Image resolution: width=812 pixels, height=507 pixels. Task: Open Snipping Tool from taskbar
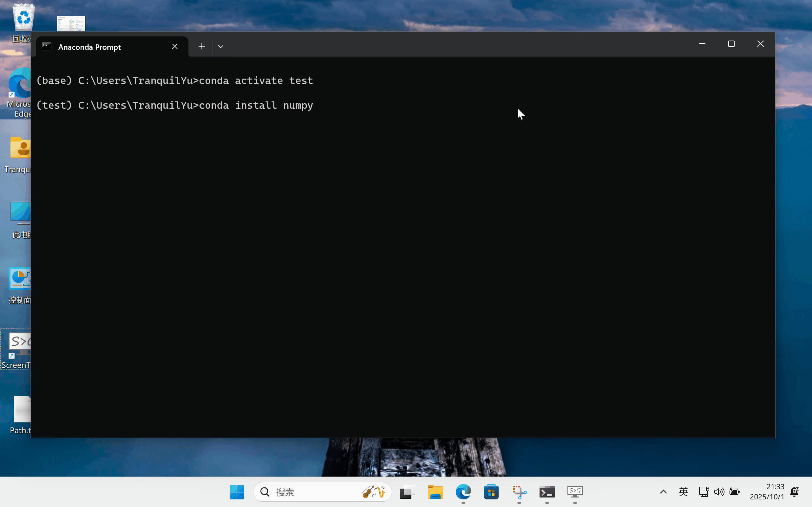[x=519, y=492]
